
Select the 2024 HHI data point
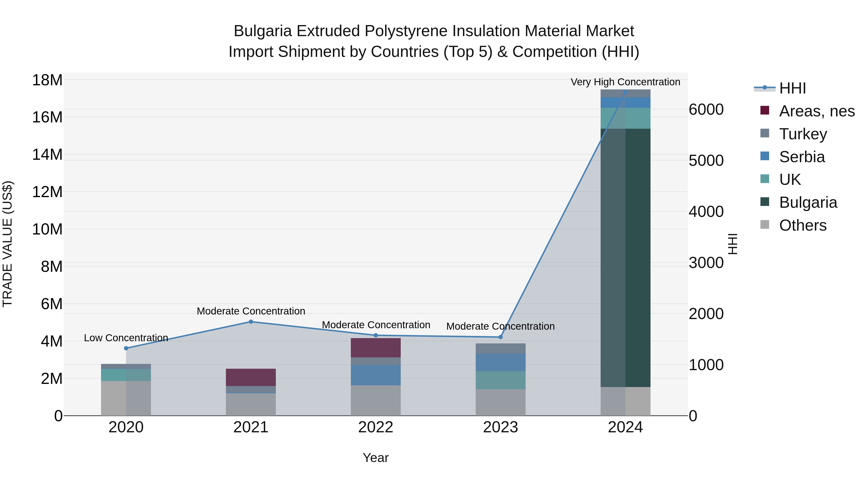point(625,92)
